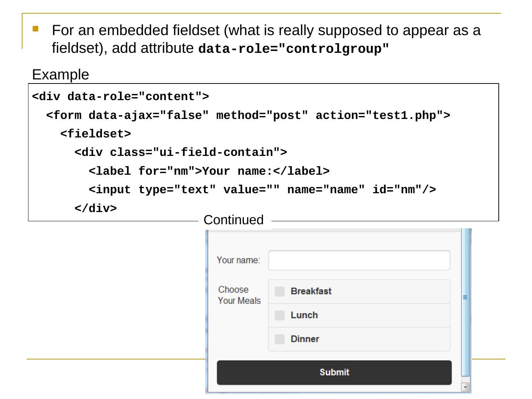Click the <fieldset> opening tag line
This screenshot has width=532, height=399.
pos(96,134)
